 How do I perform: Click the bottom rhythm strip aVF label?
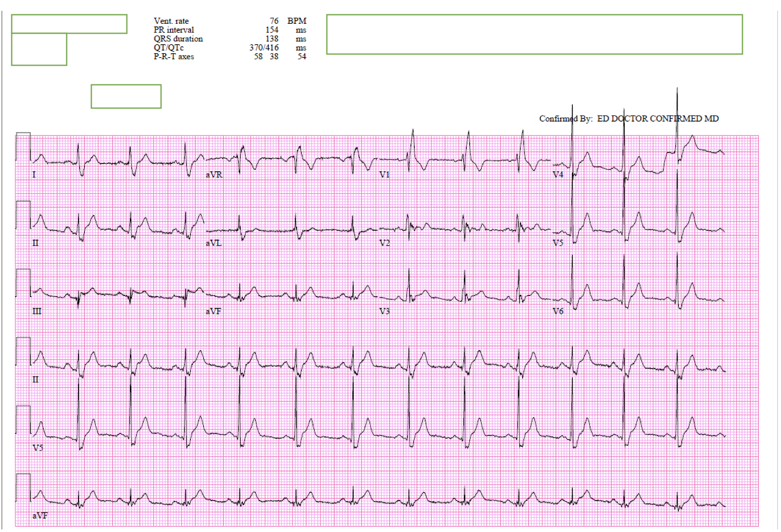pos(40,516)
